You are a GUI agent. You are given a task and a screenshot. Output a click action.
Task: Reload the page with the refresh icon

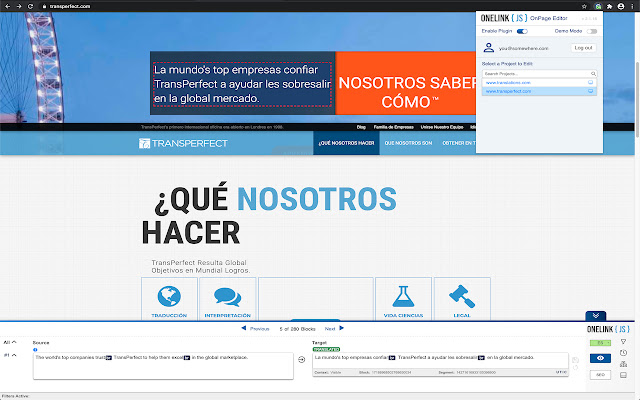click(x=30, y=6)
